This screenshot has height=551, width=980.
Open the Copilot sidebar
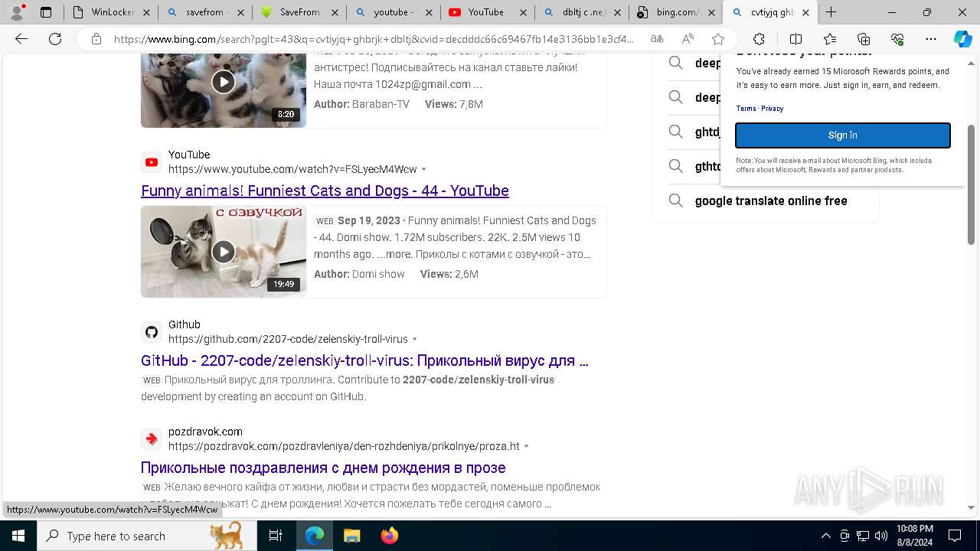coord(962,39)
